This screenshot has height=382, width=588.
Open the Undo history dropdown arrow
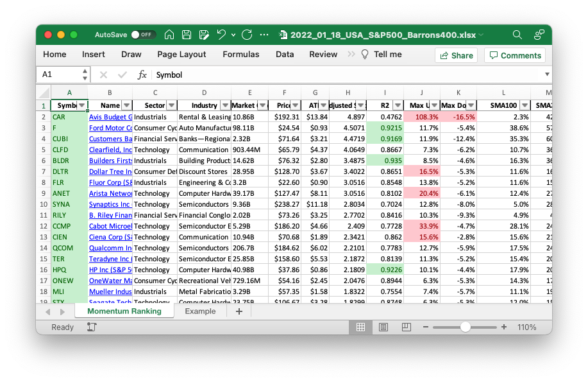coord(233,35)
